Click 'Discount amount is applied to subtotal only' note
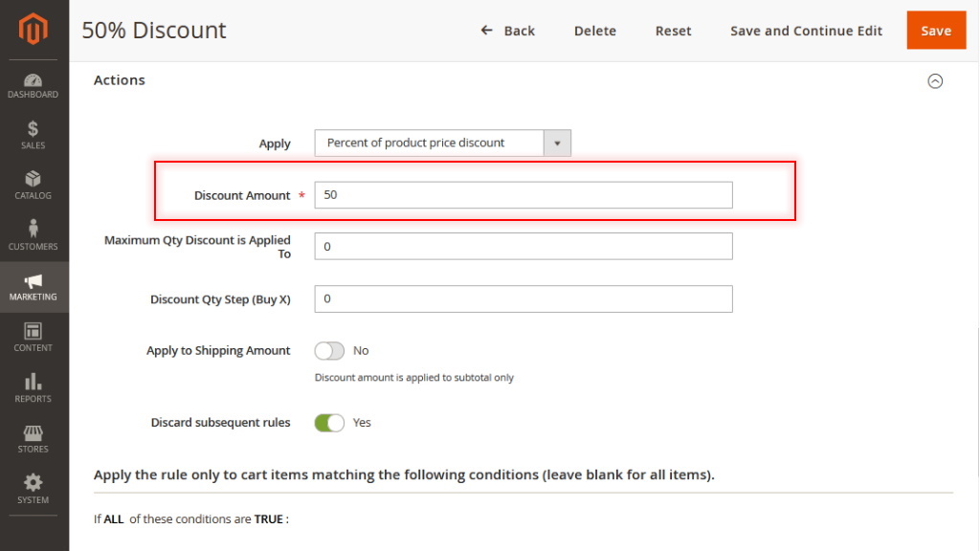The image size is (980, 551). [413, 377]
